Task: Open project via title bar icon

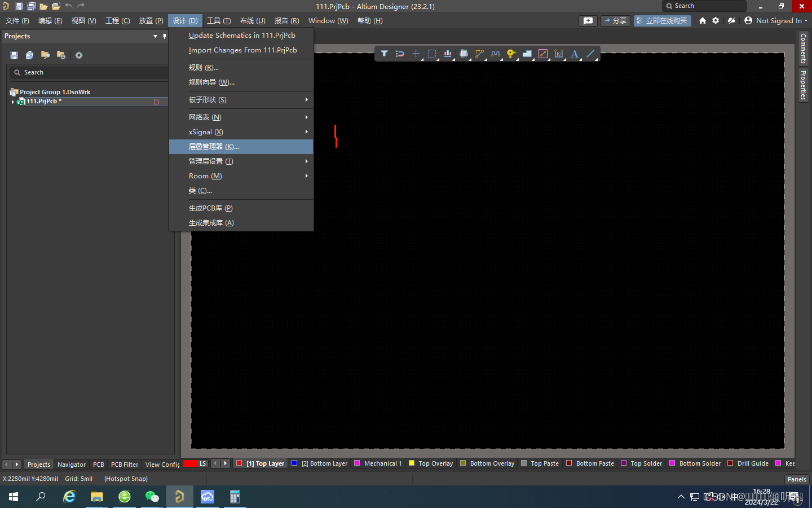Action: [x=56, y=6]
